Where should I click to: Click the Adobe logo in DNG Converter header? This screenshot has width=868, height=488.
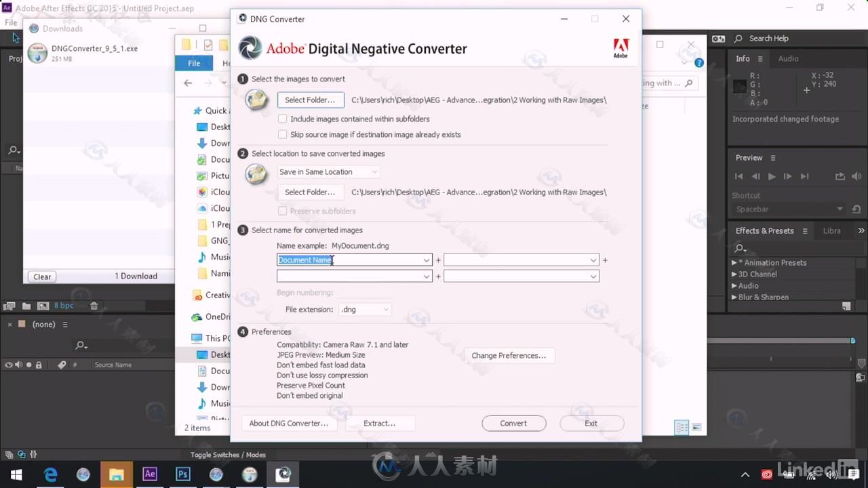coord(620,48)
